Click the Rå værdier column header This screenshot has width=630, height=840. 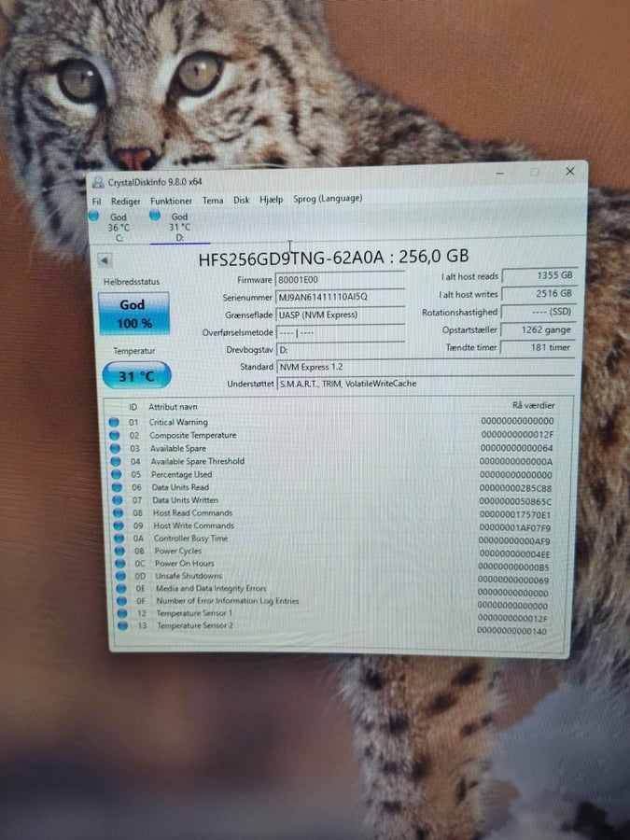[x=533, y=406]
